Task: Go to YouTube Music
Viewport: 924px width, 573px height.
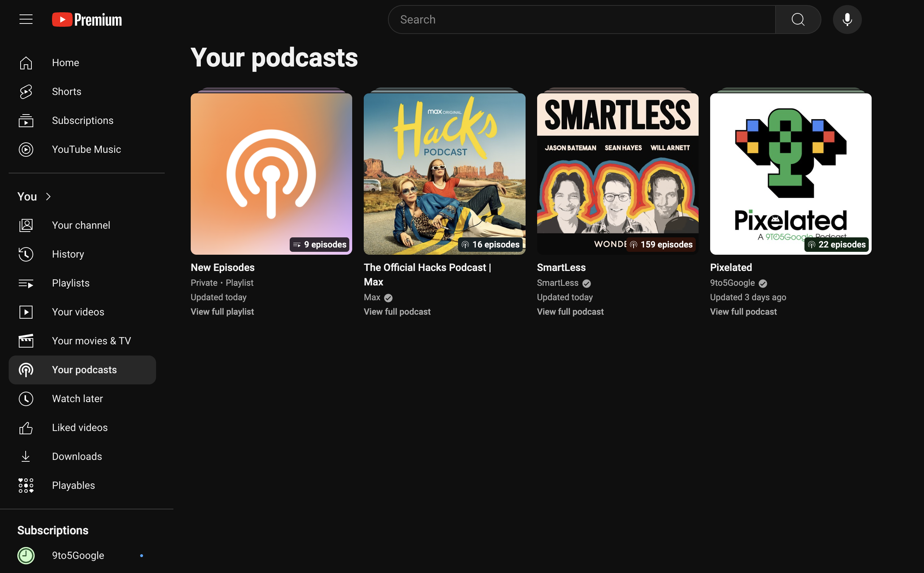Action: [x=86, y=149]
